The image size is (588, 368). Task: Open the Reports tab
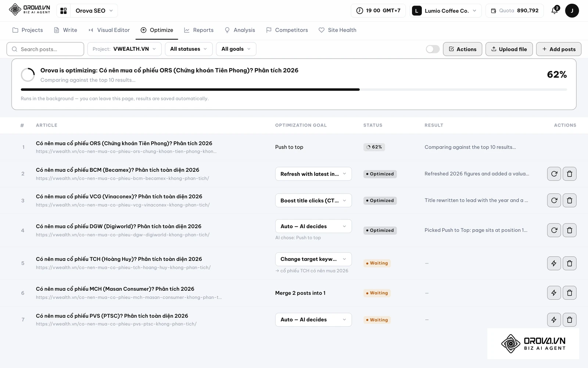[199, 30]
